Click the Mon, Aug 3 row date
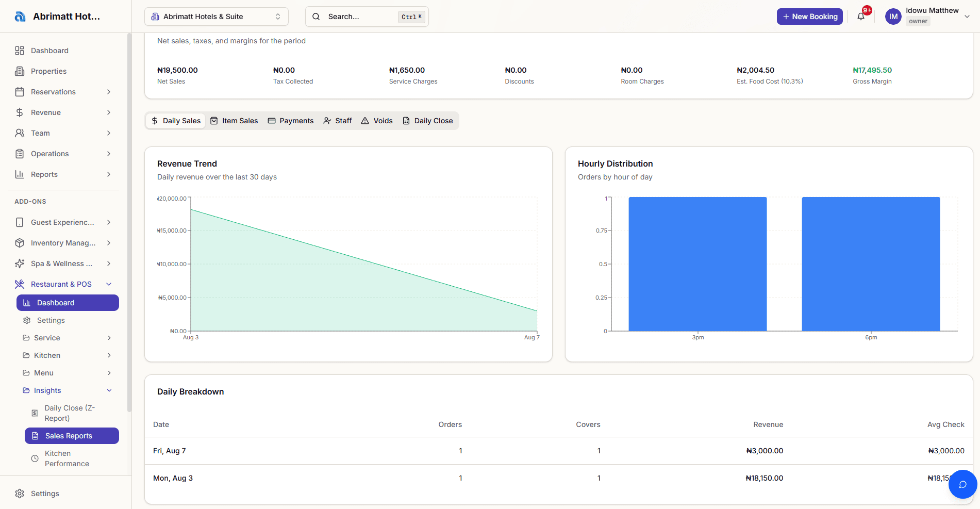This screenshot has width=980, height=509. pos(173,478)
